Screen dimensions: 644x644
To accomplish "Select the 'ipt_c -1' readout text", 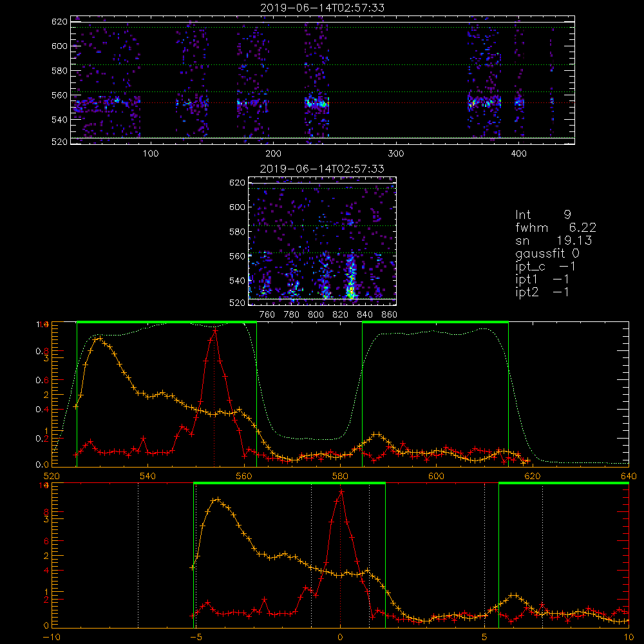I will (545, 267).
